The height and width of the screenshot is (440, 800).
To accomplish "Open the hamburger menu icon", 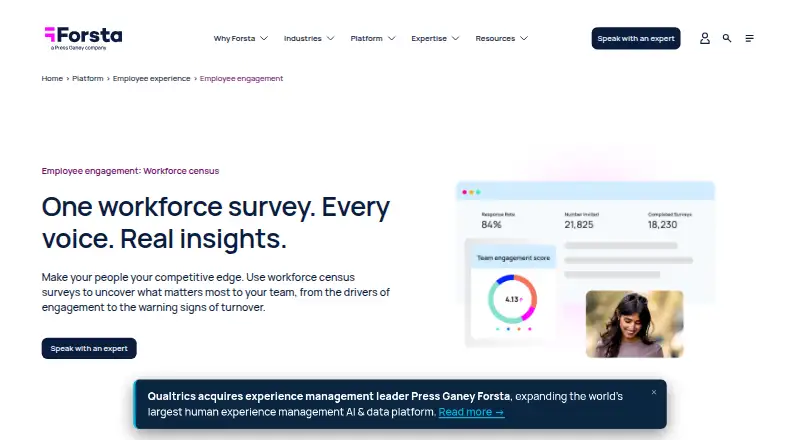I will point(749,38).
